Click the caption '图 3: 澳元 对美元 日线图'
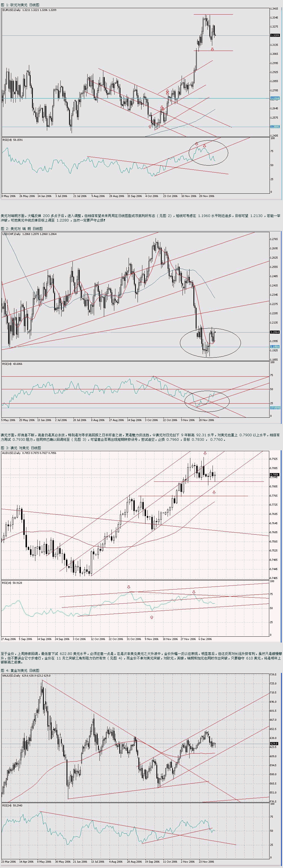283x868 pixels. (x=21, y=448)
